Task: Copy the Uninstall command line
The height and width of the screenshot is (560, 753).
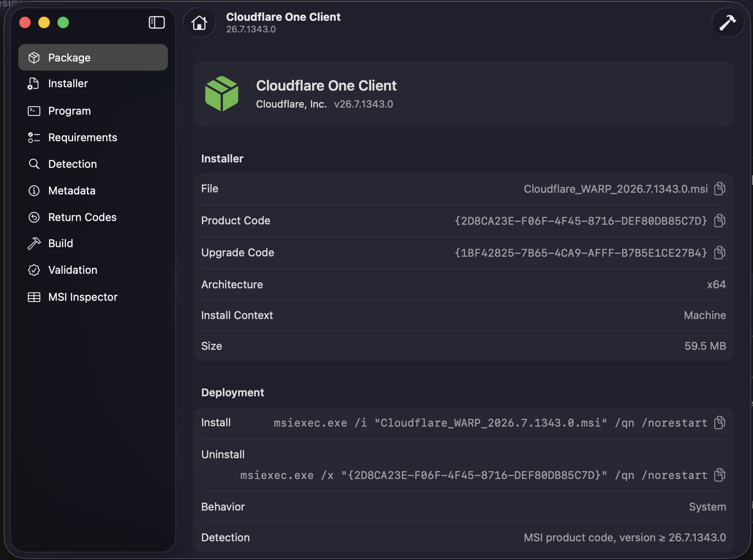Action: pos(720,475)
